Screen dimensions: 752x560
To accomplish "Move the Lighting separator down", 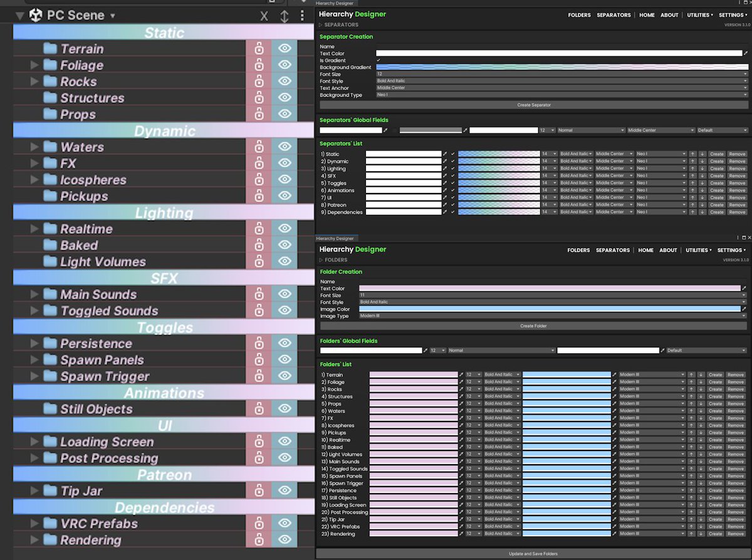I will (x=702, y=169).
